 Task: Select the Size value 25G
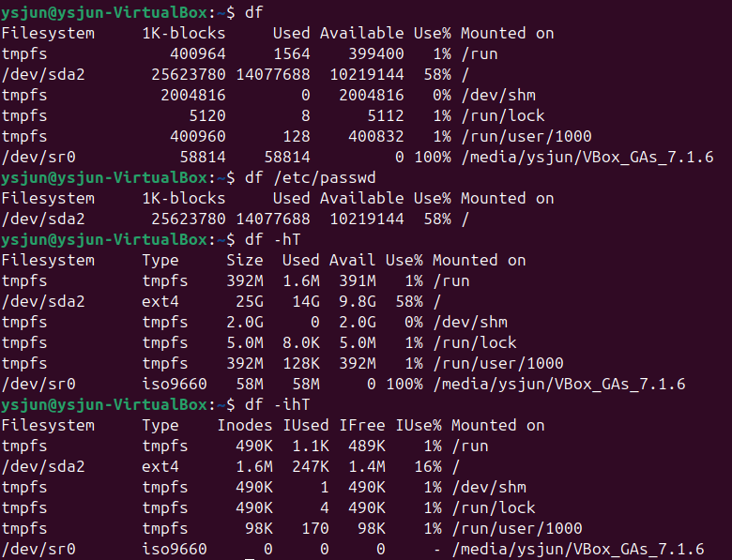coord(250,301)
